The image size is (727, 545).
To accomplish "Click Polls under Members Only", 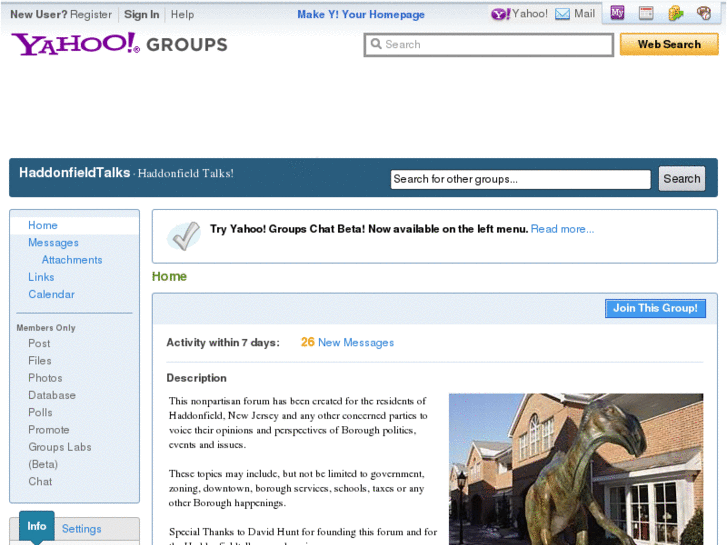I will point(40,412).
